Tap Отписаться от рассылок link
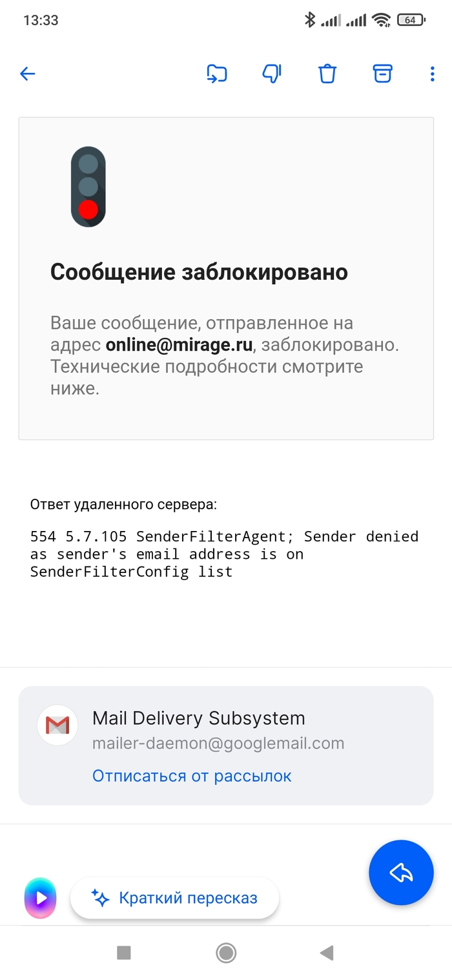452x980 pixels. pyautogui.click(x=192, y=776)
